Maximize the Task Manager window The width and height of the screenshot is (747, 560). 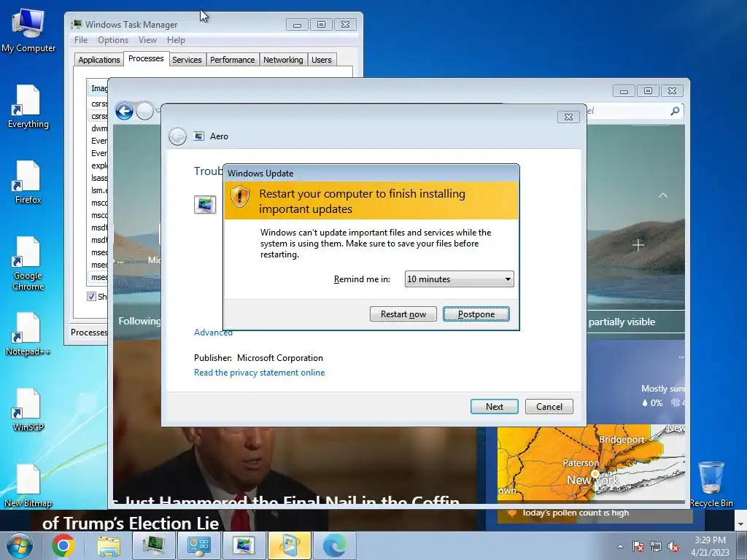(x=321, y=24)
